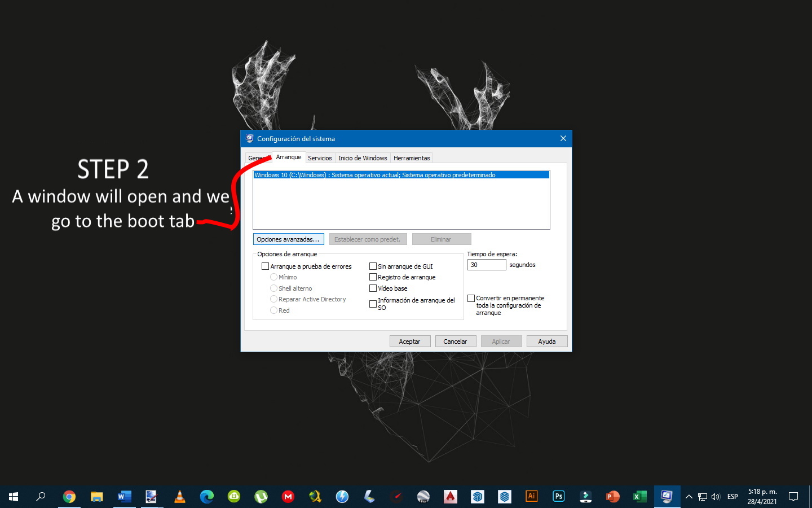Switch to the Servicios tab
The width and height of the screenshot is (812, 508).
(320, 158)
